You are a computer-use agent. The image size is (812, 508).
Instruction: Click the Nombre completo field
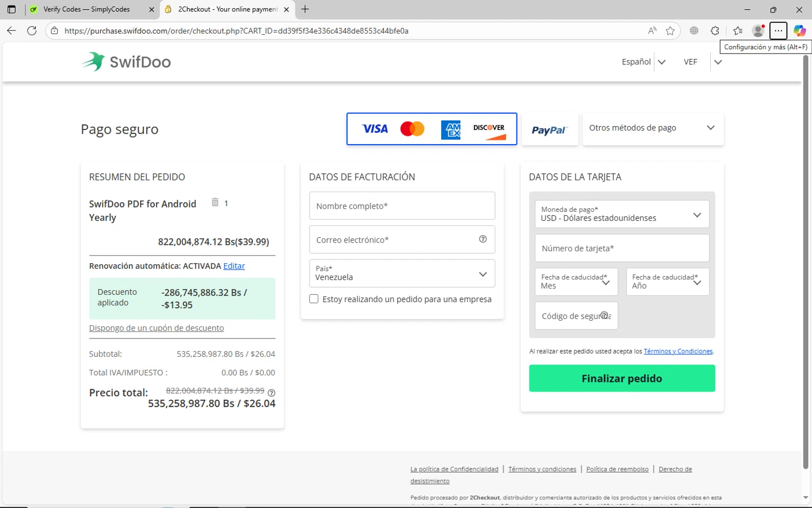402,206
